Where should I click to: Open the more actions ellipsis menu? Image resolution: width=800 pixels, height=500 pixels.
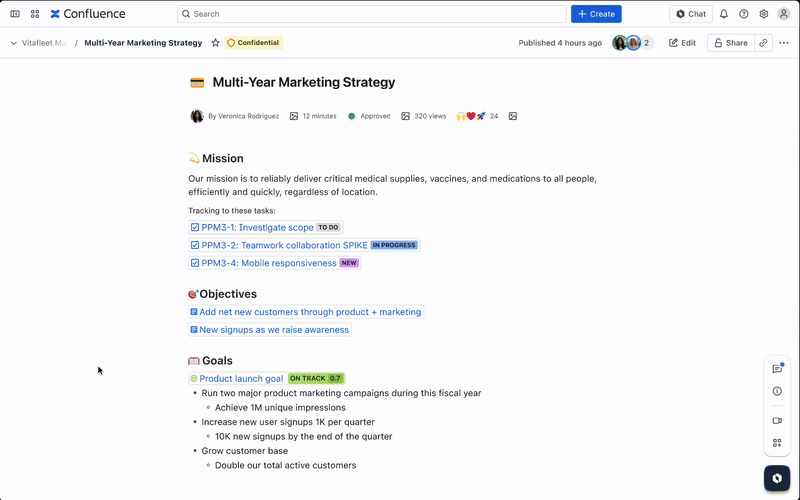(x=784, y=43)
